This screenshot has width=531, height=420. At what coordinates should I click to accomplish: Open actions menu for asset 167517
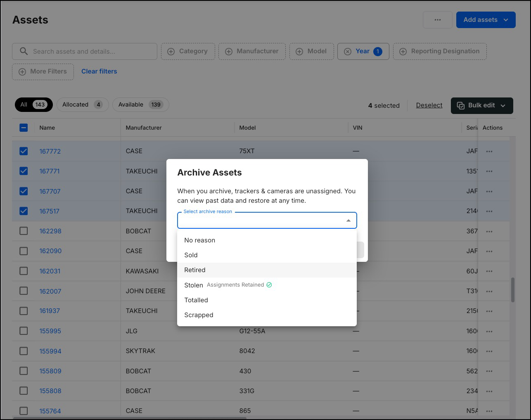point(489,211)
